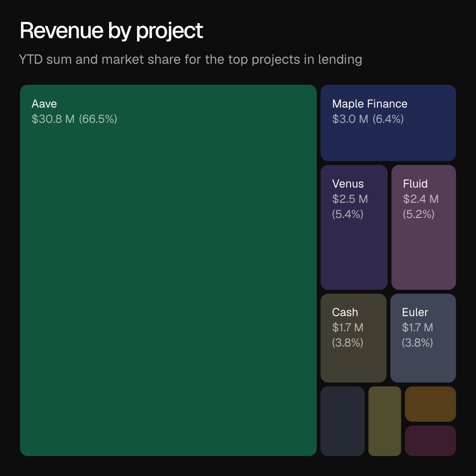Click the Euler project name label

pos(415,312)
